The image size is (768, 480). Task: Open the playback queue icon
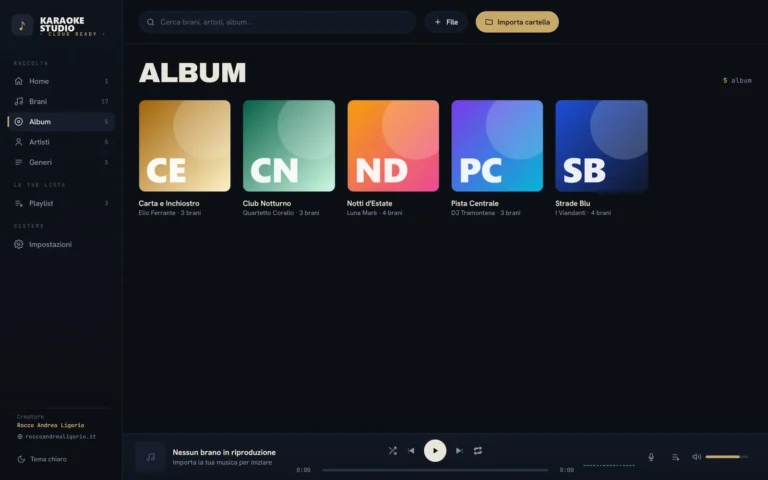675,457
